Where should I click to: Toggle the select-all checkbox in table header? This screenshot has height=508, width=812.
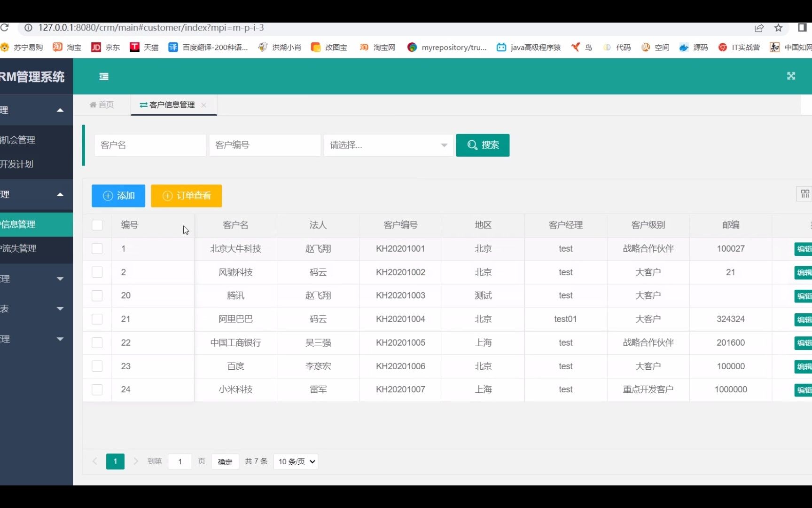[x=97, y=225]
